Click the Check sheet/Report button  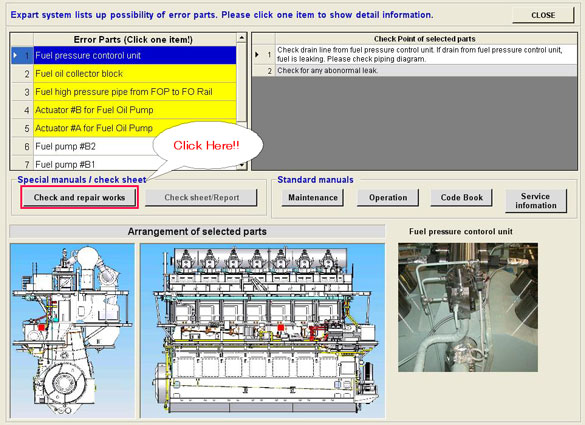(201, 197)
